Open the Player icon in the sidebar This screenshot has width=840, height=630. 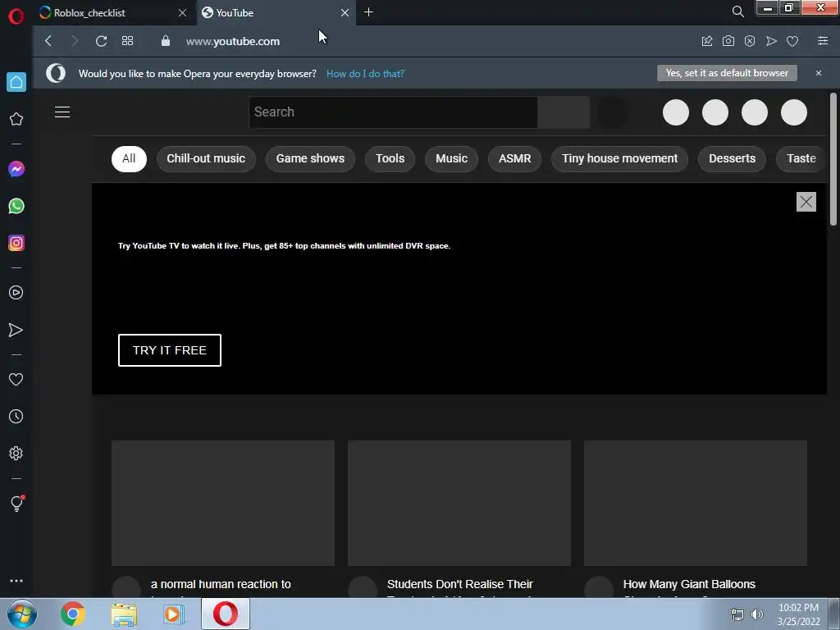click(16, 293)
